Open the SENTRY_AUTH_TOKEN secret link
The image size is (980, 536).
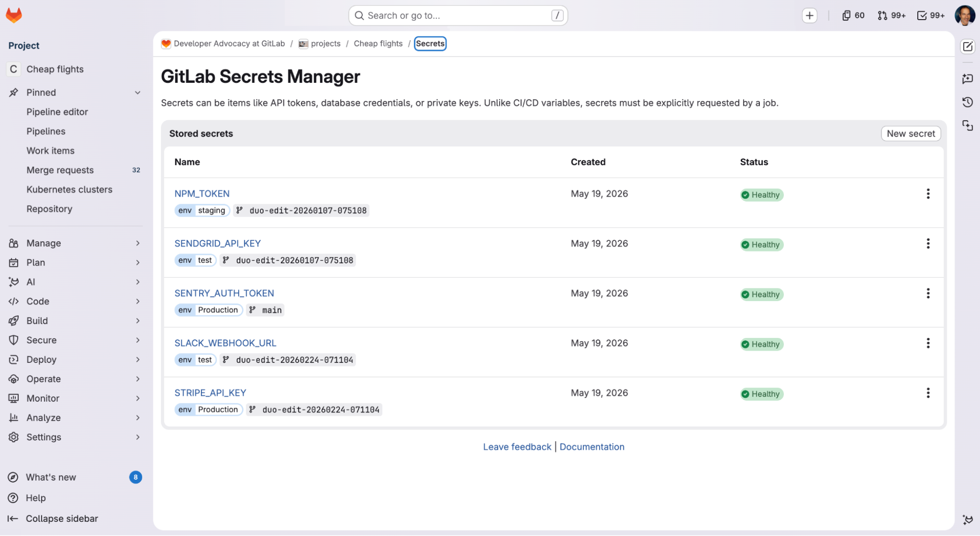point(224,293)
